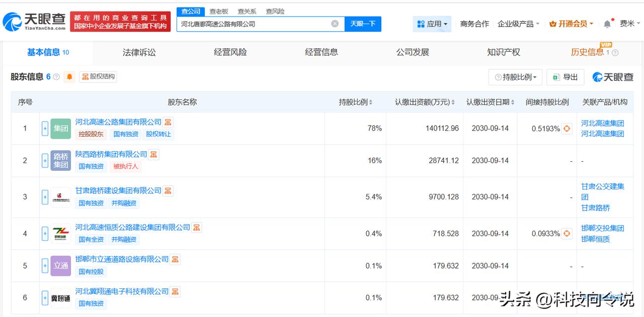
Task: Sort by 认缴出资额 column header
Action: pos(425,102)
